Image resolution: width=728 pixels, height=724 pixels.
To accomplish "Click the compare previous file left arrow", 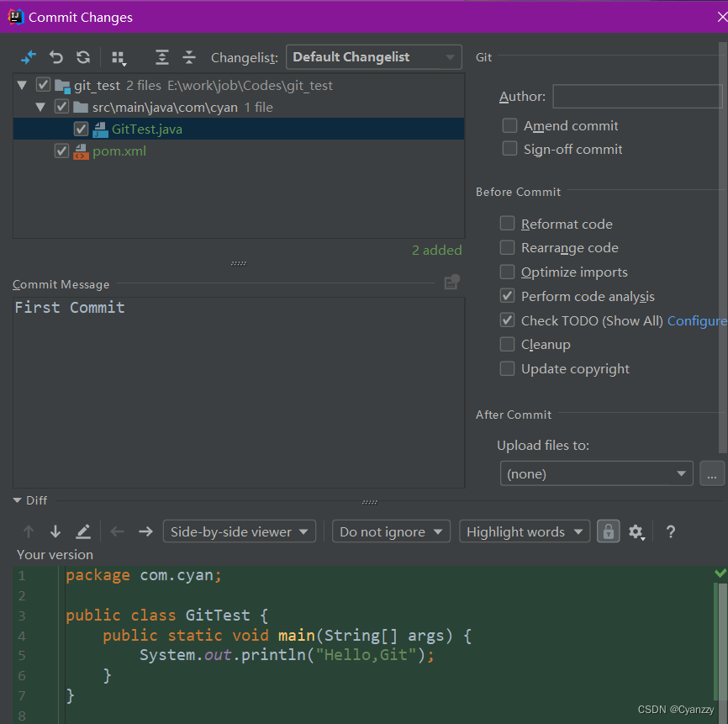I will click(118, 531).
